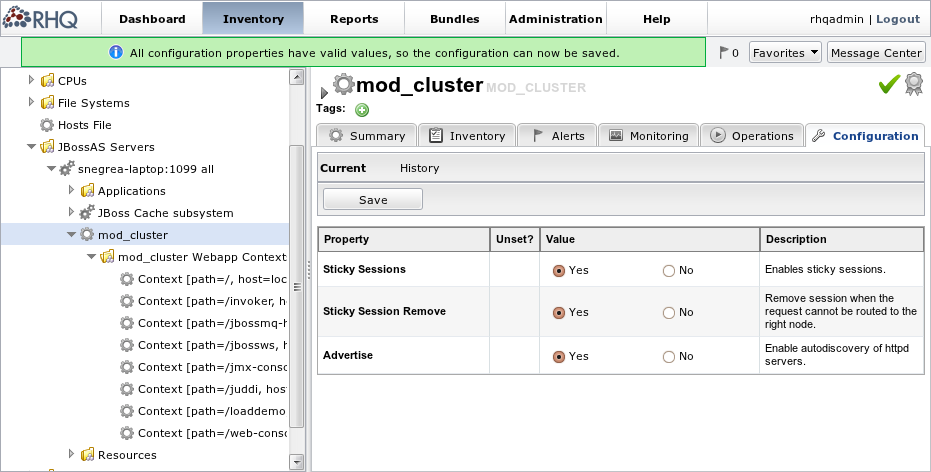
Task: Click the tree scrollbar down arrow
Action: click(296, 462)
